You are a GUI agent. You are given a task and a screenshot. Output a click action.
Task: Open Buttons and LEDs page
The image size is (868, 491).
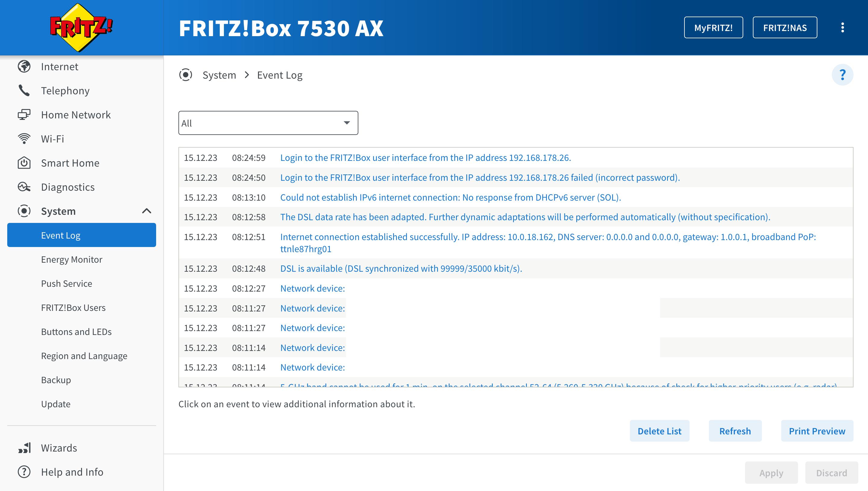coord(76,331)
